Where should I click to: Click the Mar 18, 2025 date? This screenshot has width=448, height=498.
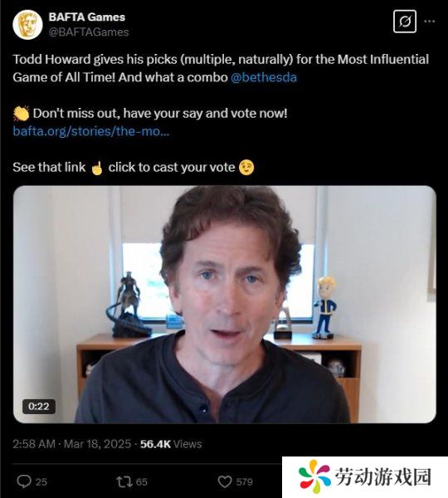coord(97,444)
